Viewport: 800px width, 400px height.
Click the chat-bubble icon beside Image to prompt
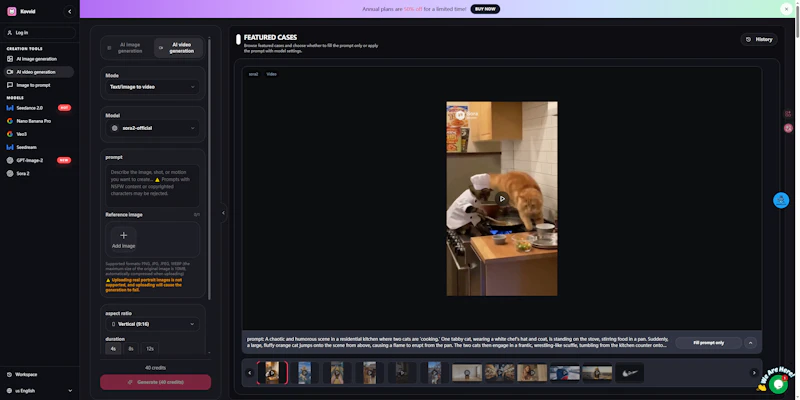click(x=10, y=85)
